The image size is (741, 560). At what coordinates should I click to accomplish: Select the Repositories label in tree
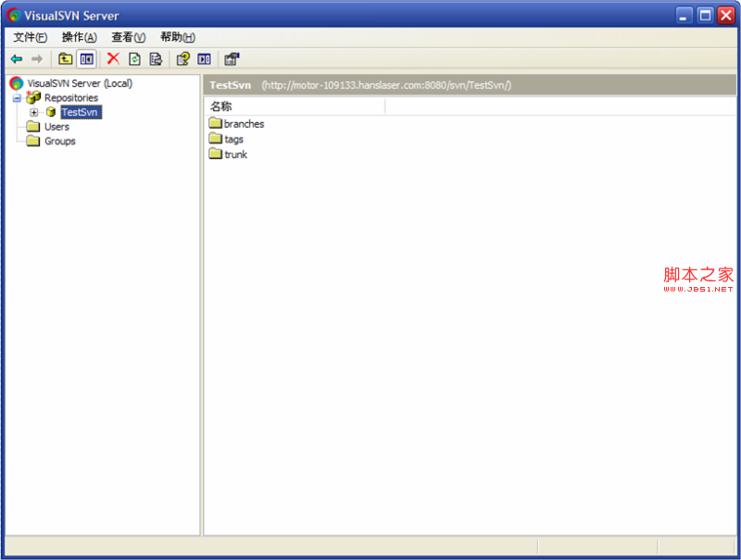[x=71, y=98]
